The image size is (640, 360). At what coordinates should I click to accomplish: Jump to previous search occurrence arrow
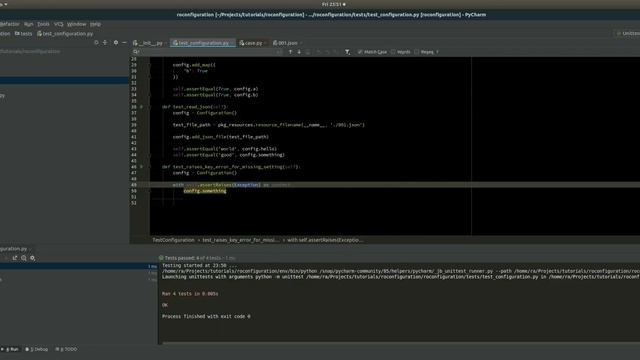[290, 52]
